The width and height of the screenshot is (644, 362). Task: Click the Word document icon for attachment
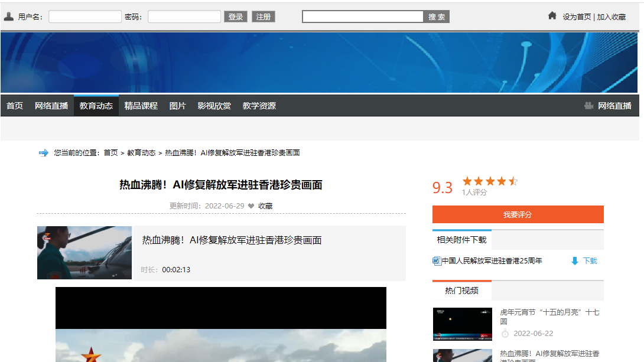tap(437, 260)
